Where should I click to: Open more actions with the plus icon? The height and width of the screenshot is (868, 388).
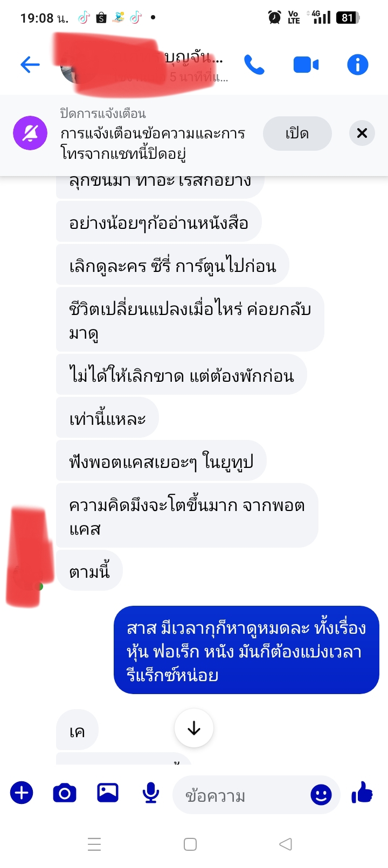tap(22, 793)
